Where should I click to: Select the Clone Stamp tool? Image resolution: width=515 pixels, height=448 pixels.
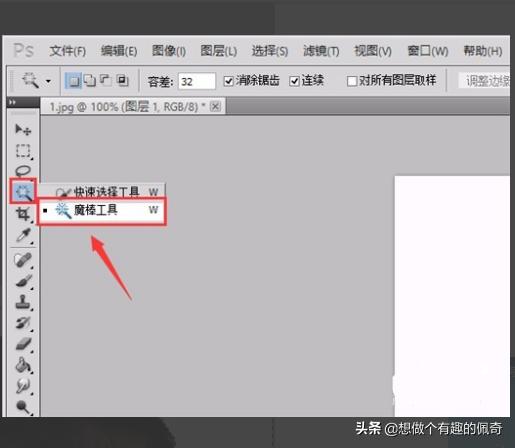pyautogui.click(x=23, y=302)
